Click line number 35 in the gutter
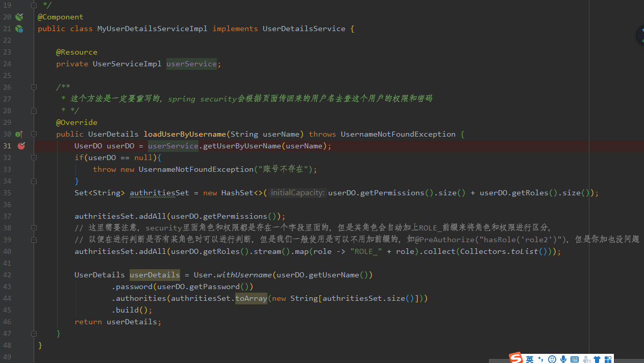 point(7,193)
